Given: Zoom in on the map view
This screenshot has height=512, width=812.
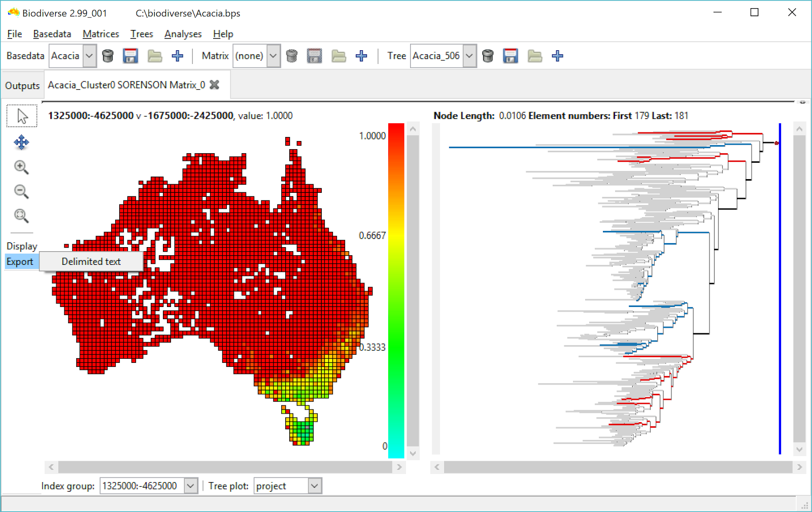Looking at the screenshot, I should tap(21, 167).
